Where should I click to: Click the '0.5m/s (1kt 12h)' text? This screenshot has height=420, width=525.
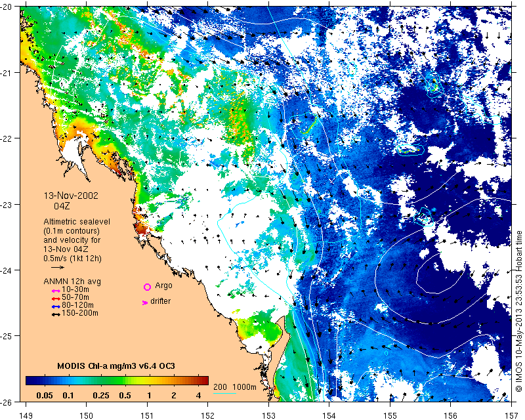(72, 259)
